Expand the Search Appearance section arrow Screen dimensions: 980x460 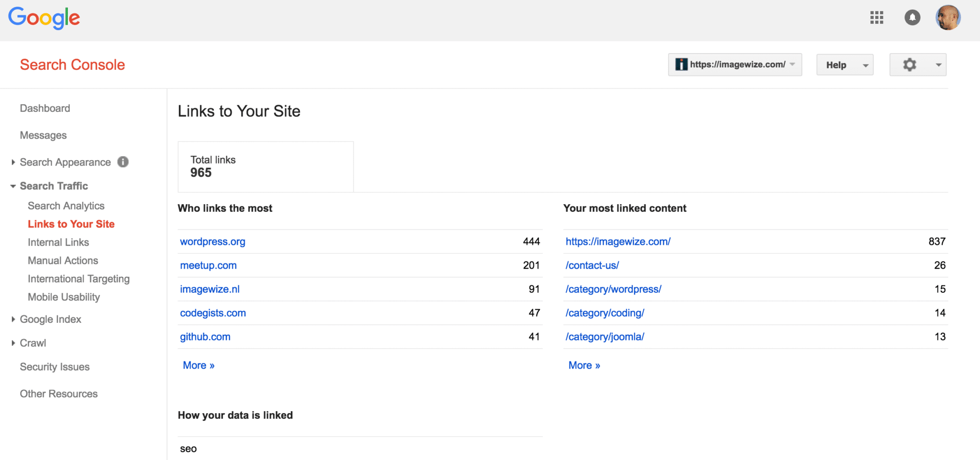tap(13, 162)
